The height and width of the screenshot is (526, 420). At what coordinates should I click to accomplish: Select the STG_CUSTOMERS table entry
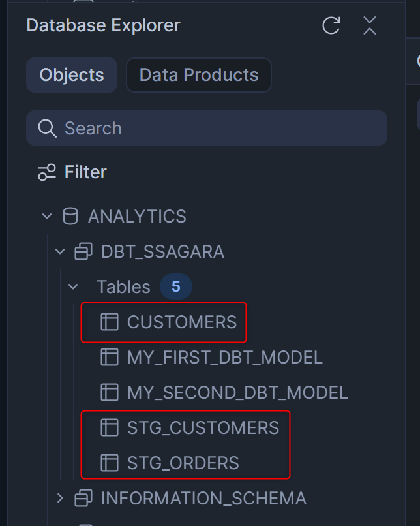click(203, 427)
